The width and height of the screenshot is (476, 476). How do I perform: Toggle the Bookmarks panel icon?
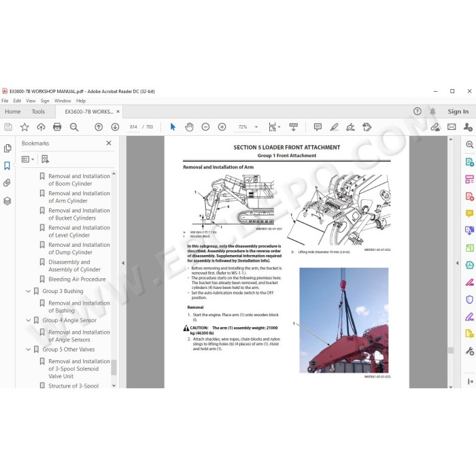[7, 166]
